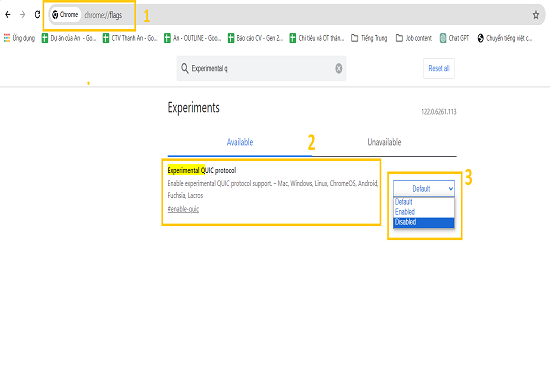550x375 pixels.
Task: Clear the flags search with X icon
Action: click(338, 68)
